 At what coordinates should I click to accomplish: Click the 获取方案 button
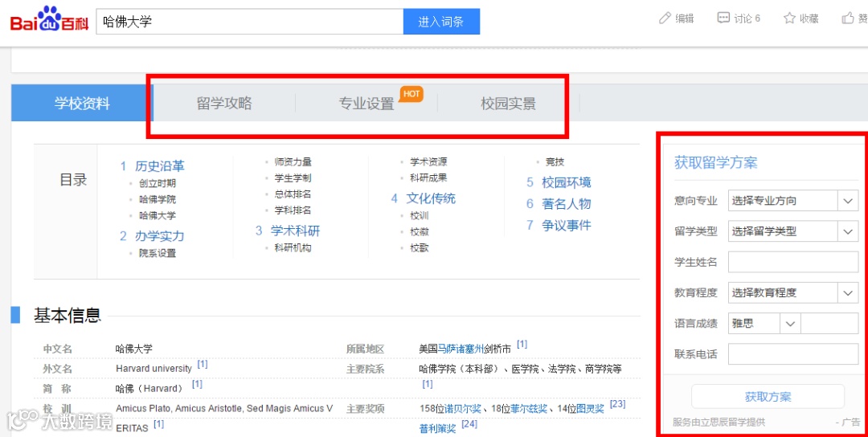click(x=768, y=396)
